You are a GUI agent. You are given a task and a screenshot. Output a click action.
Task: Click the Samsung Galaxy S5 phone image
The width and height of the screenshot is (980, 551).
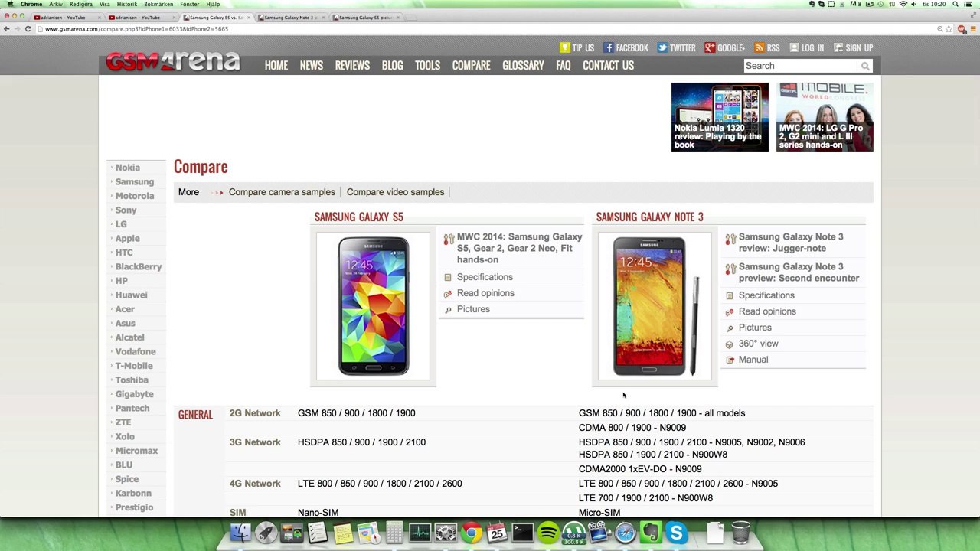pos(374,306)
